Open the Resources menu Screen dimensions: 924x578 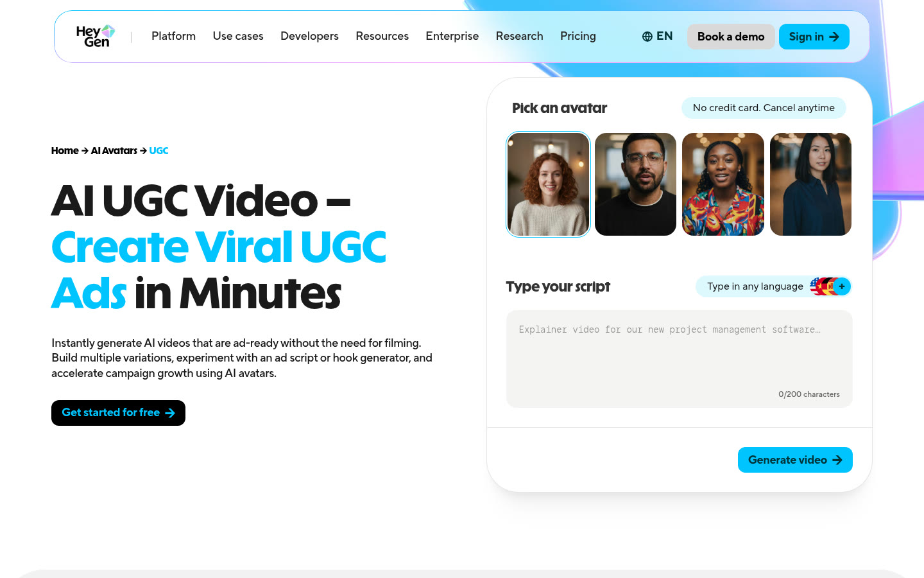[382, 36]
